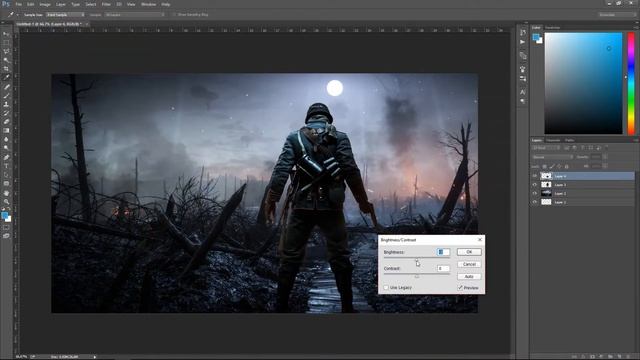Click the Contrast value input field
The width and height of the screenshot is (640, 360).
pos(443,269)
